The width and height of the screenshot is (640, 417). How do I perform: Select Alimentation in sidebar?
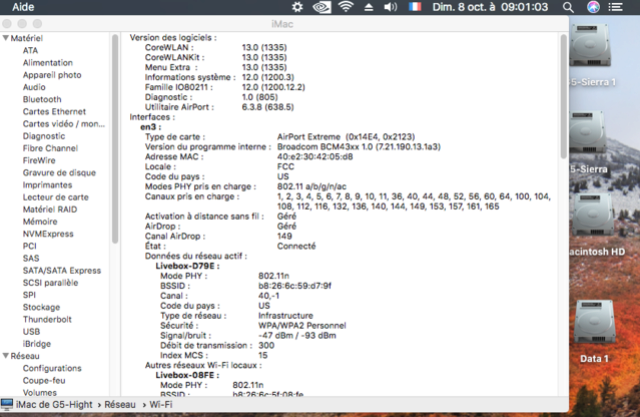(48, 62)
